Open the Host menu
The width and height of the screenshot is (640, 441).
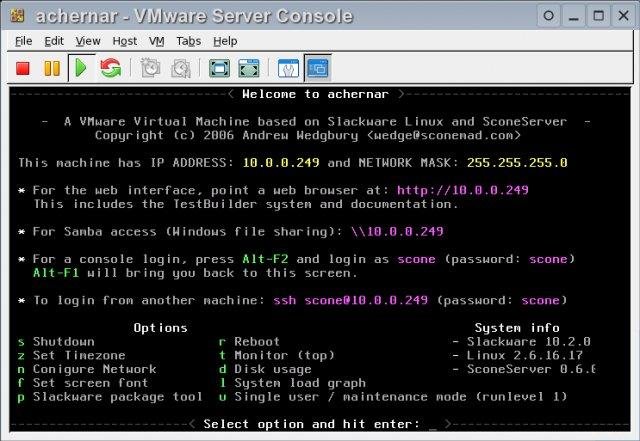pyautogui.click(x=124, y=41)
